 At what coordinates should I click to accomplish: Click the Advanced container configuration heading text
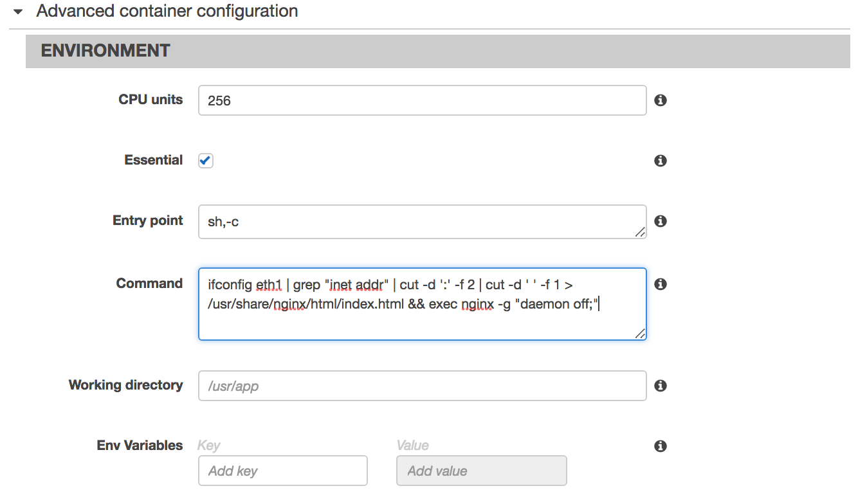coord(167,11)
